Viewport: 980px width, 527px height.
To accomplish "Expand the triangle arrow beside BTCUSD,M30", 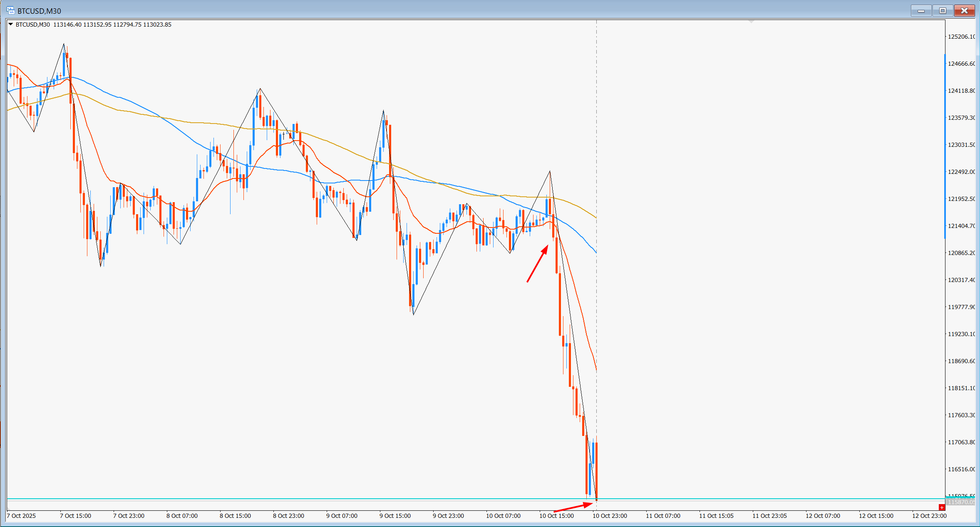I will [x=11, y=25].
